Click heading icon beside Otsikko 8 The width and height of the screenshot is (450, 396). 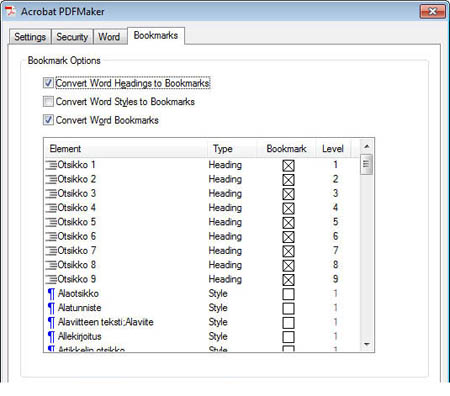click(51, 265)
